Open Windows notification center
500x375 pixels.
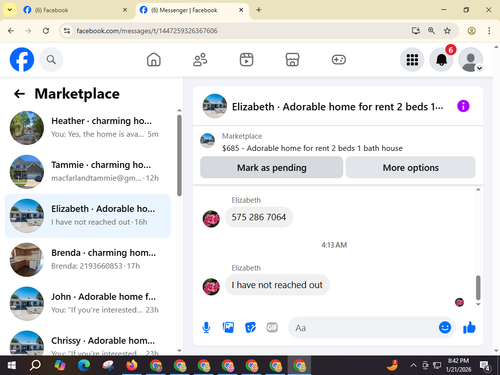coord(485,366)
